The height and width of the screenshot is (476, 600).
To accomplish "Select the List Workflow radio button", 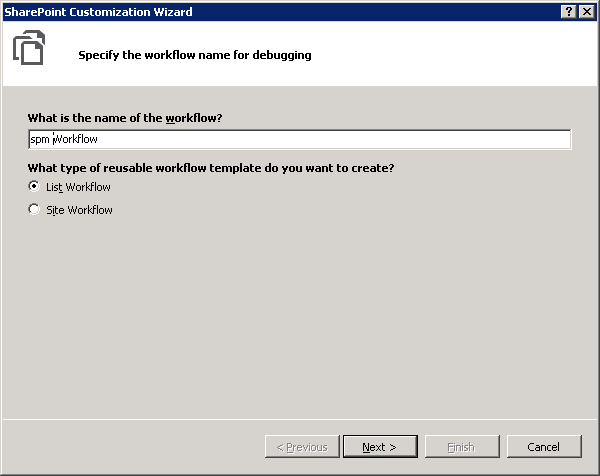I will coord(35,187).
